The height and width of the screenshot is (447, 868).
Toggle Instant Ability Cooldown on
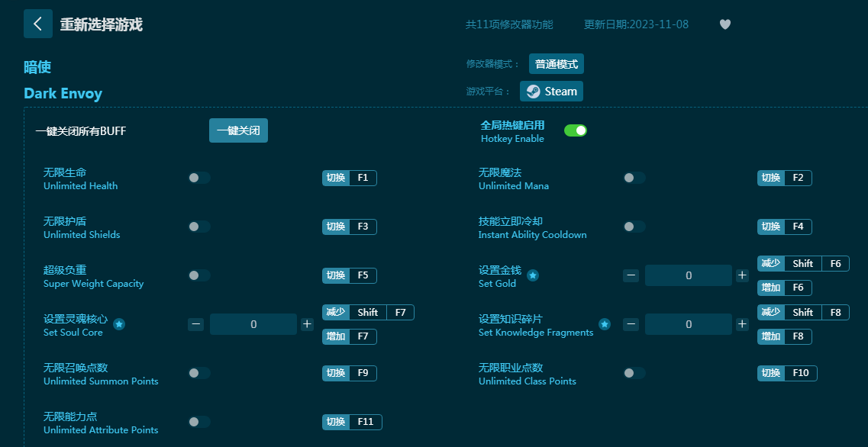coord(634,227)
